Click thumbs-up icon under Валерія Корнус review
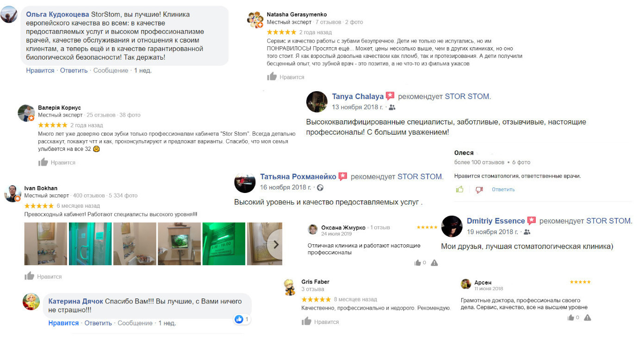The width and height of the screenshot is (644, 348). pos(43,162)
